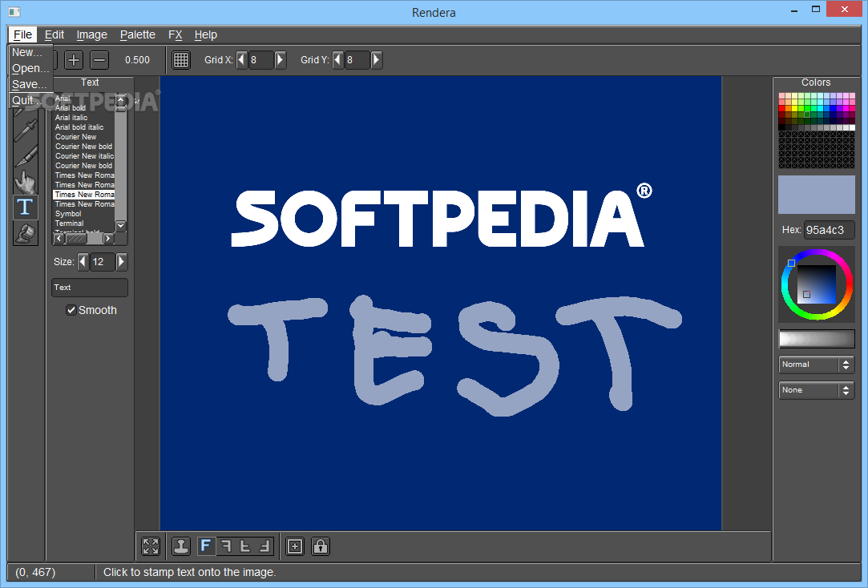Select the vertically flipped F icon
Image resolution: width=868 pixels, height=588 pixels.
tap(244, 546)
